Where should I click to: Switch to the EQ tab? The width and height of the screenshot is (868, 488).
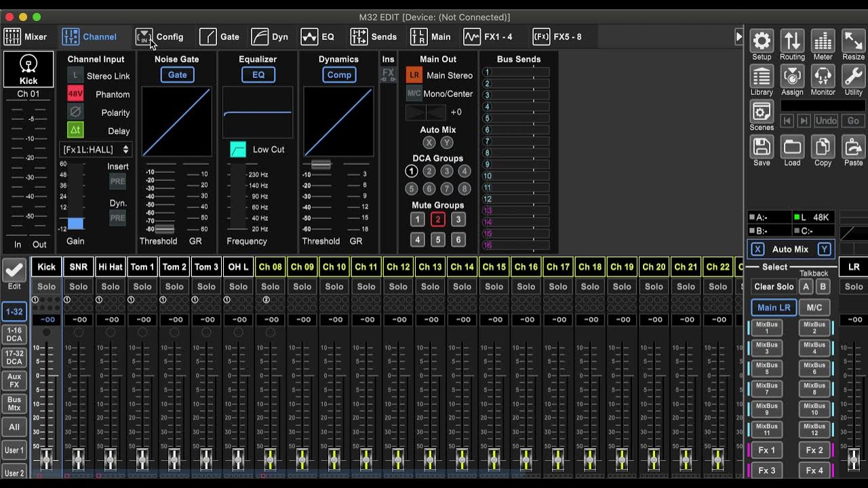click(318, 37)
